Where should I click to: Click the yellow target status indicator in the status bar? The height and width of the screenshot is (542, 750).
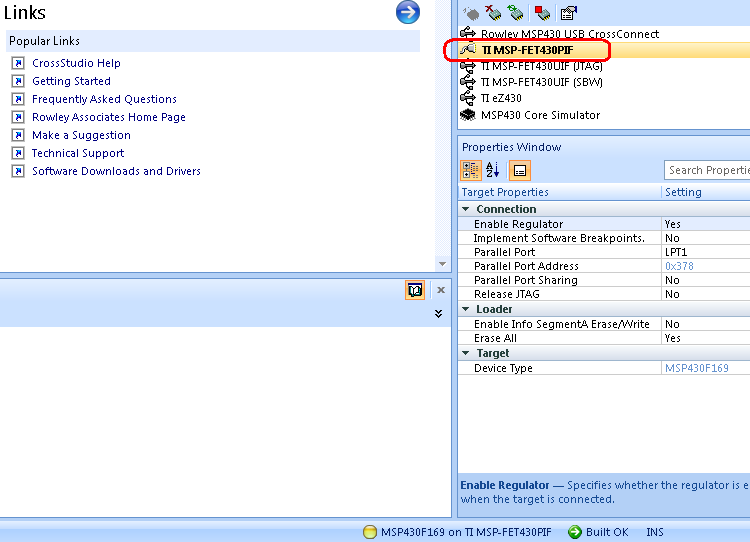click(x=370, y=532)
